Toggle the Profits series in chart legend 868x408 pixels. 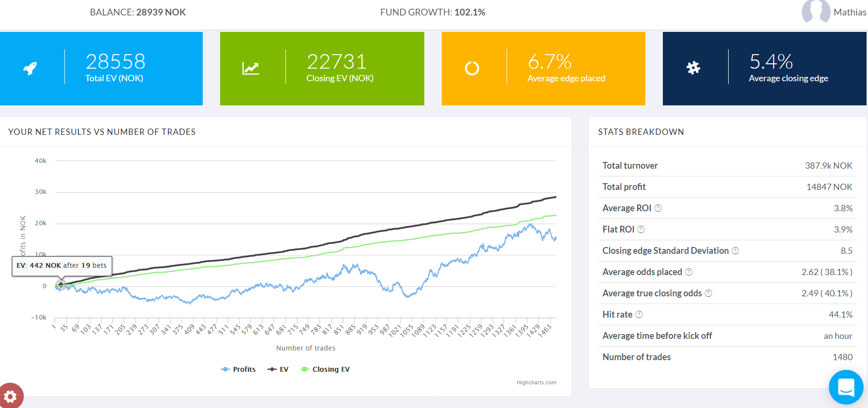pos(239,369)
